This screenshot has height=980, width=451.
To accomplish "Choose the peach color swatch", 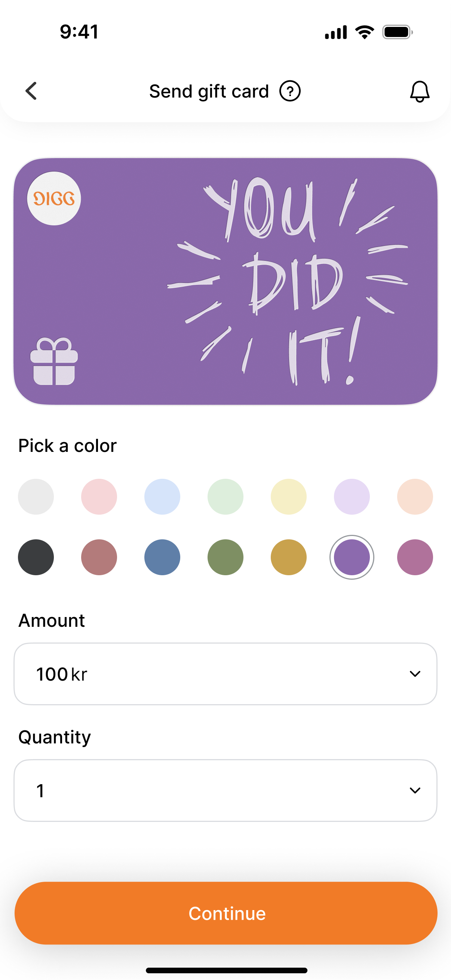I will 415,496.
